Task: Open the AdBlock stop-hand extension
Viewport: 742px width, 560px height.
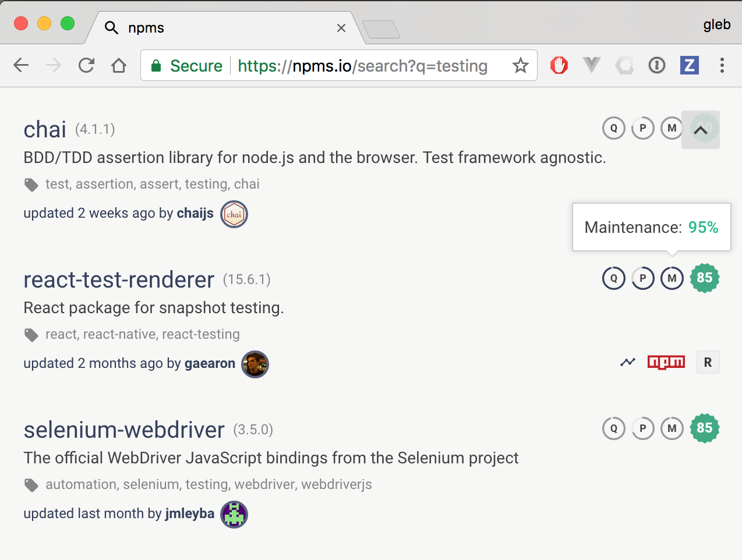Action: [559, 65]
